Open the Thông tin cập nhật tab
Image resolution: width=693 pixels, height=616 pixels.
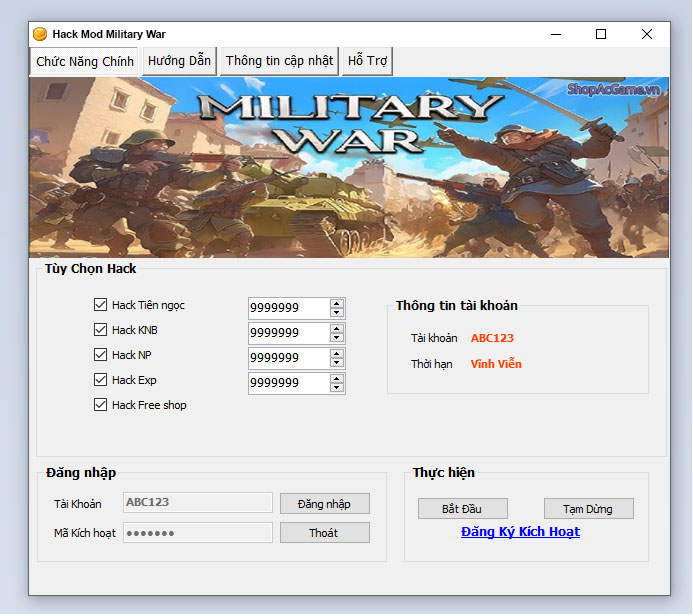(x=279, y=61)
